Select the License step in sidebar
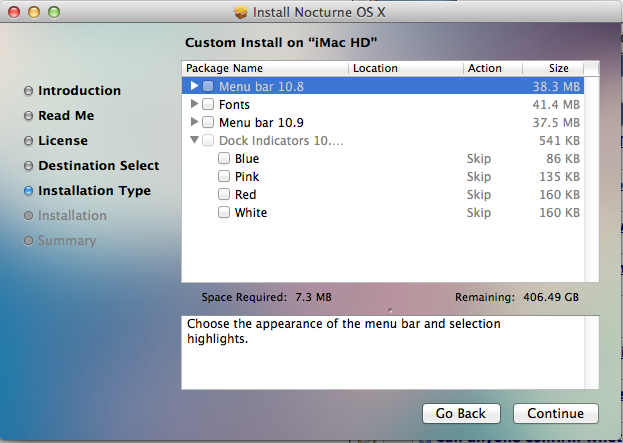 (63, 141)
